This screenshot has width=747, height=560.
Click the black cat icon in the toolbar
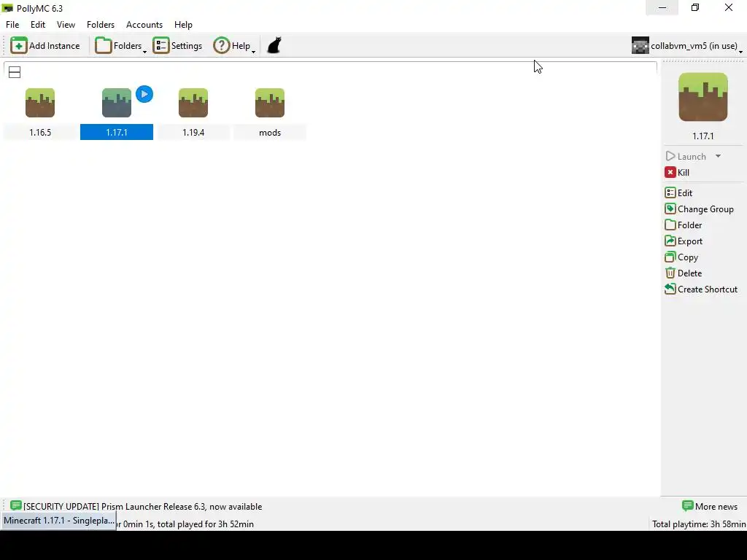(274, 46)
